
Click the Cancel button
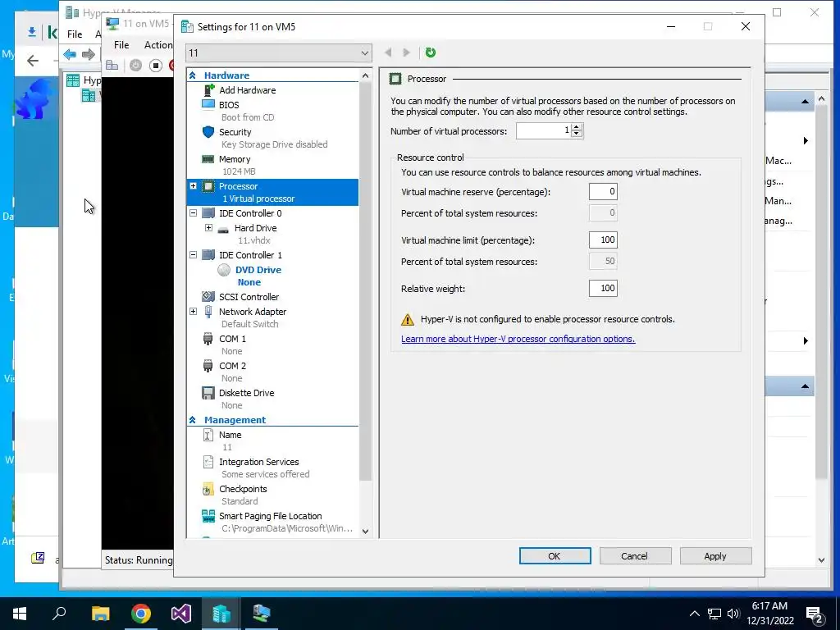636,556
